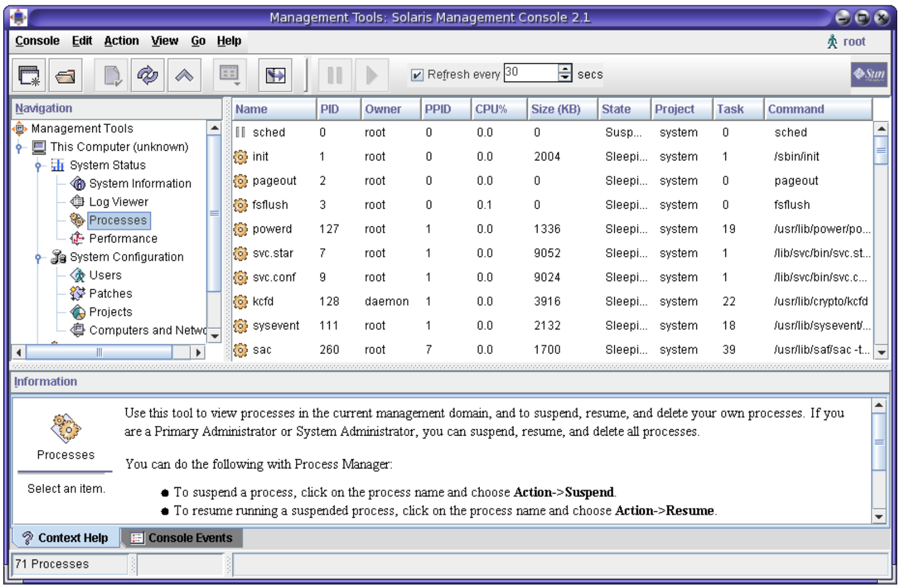901x588 pixels.
Task: Click the Command column header
Action: (x=817, y=109)
